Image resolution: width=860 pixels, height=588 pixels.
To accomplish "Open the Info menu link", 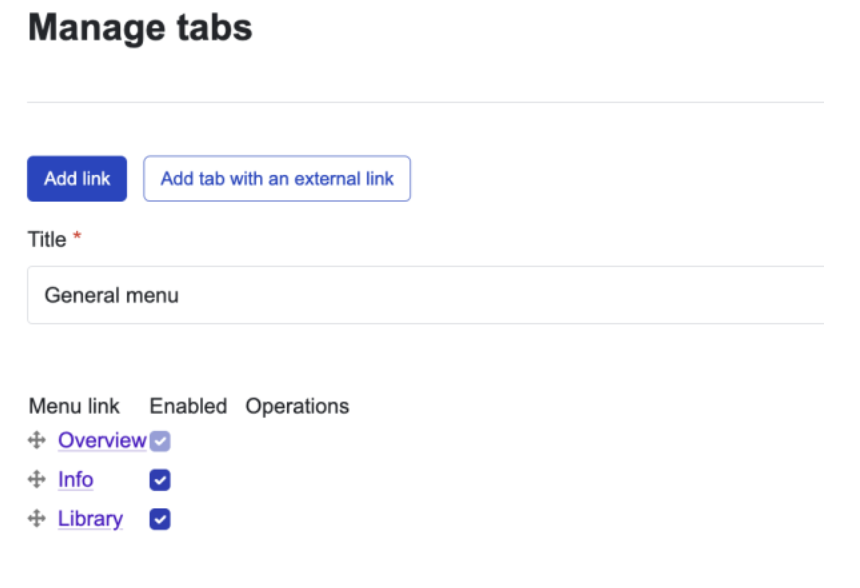I will click(75, 480).
